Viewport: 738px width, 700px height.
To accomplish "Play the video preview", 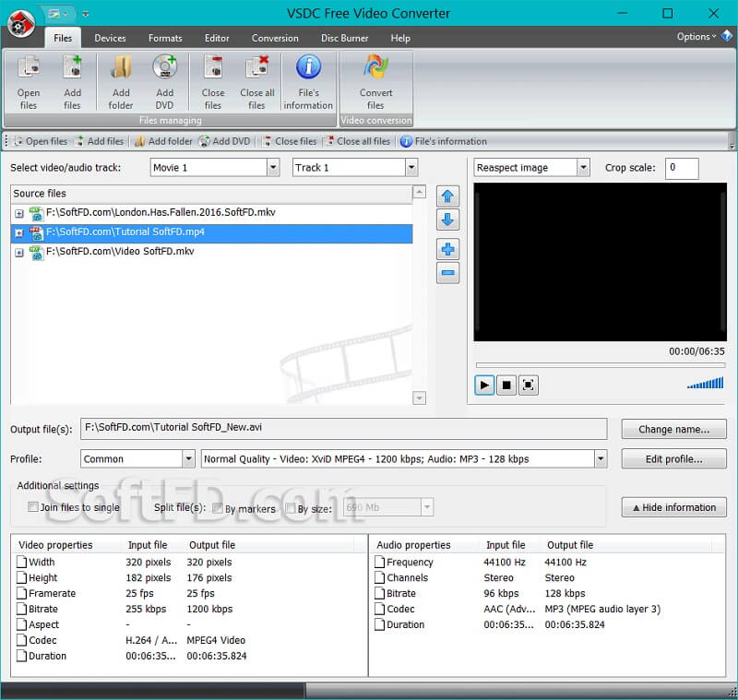I will pyautogui.click(x=484, y=385).
